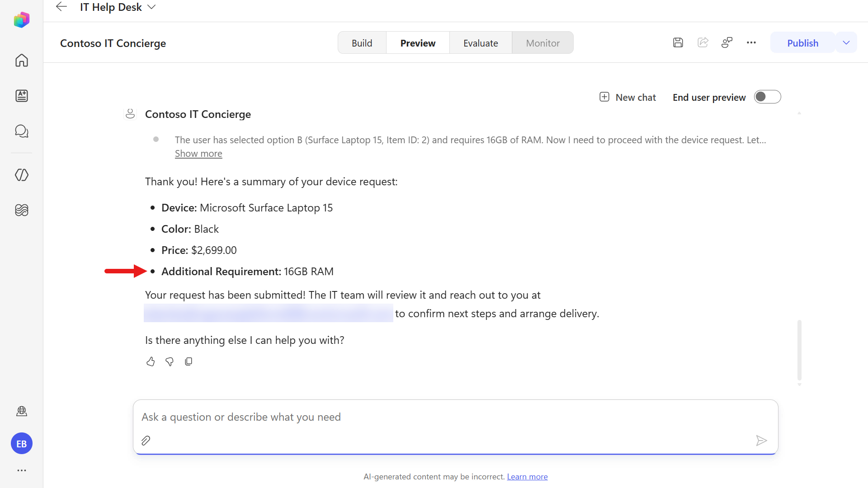
Task: Click the chat vertical scrollbar
Action: (799, 350)
